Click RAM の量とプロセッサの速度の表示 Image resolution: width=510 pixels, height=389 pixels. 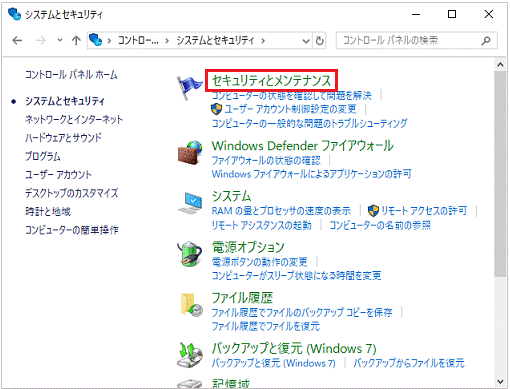(281, 211)
